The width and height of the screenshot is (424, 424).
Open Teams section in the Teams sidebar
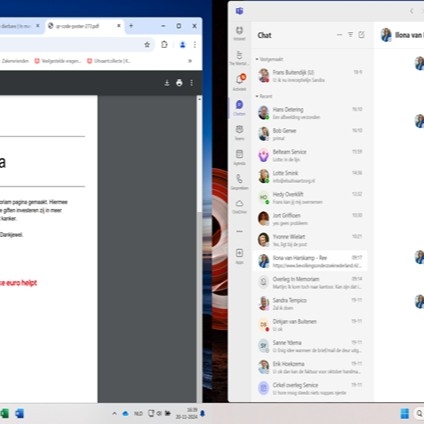pos(239,132)
